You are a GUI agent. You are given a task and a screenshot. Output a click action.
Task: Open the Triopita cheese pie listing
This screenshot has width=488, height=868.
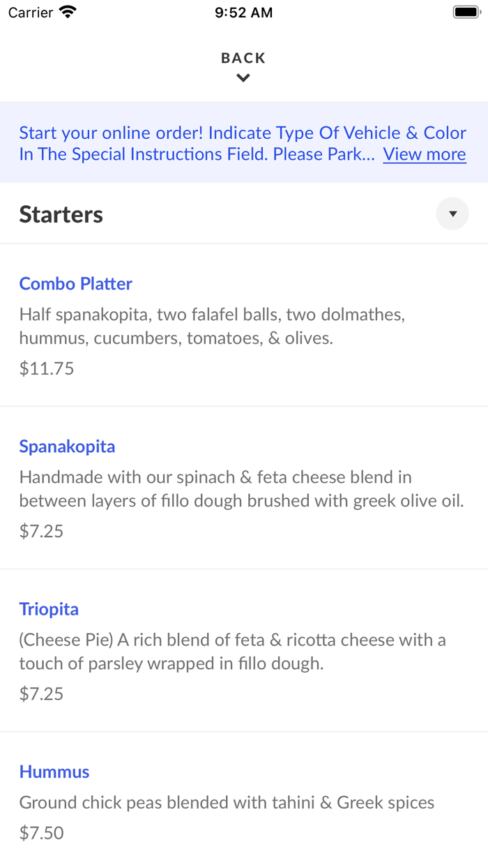pyautogui.click(x=49, y=608)
